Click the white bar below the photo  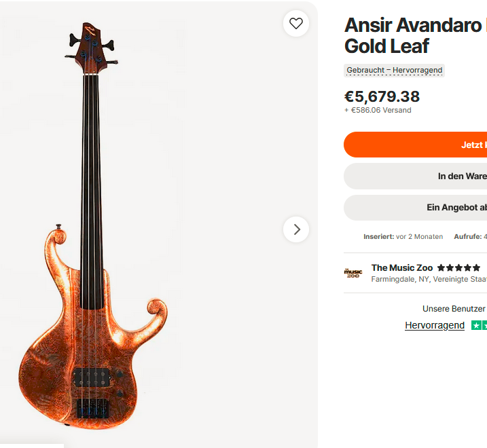coord(32,445)
